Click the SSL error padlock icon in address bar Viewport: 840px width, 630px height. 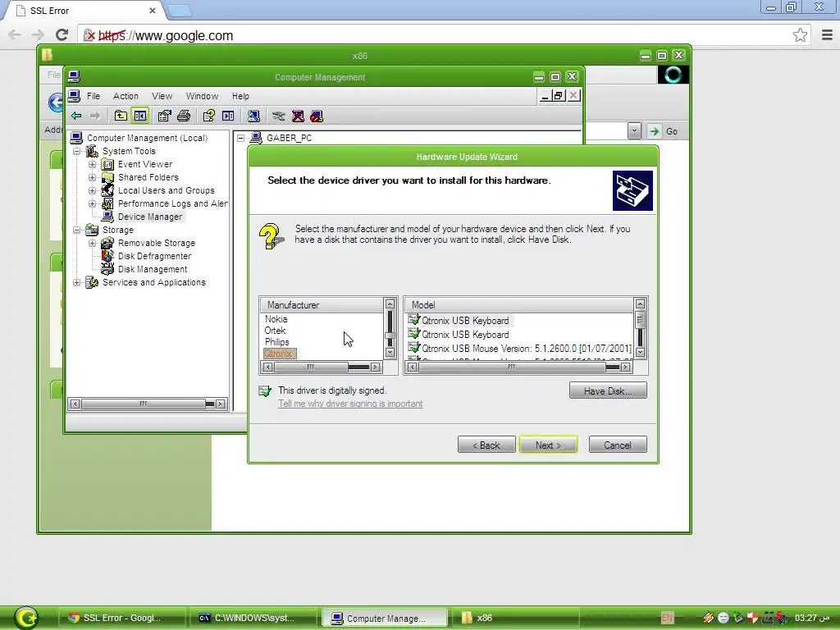89,35
